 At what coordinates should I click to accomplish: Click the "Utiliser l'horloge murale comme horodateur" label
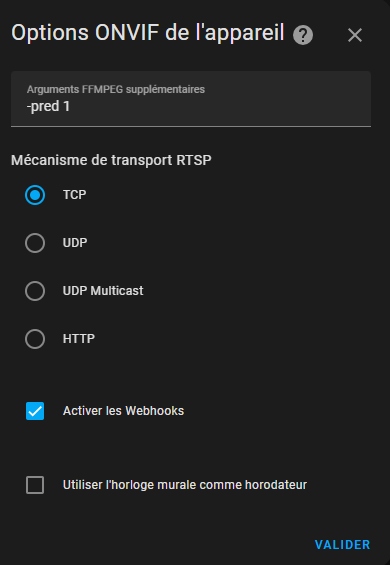point(185,485)
